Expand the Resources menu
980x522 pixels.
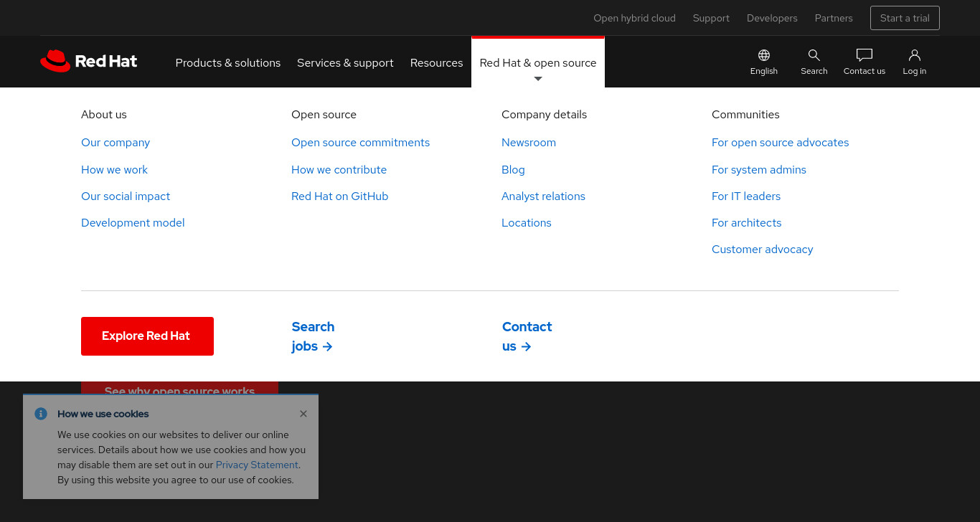pyautogui.click(x=436, y=63)
